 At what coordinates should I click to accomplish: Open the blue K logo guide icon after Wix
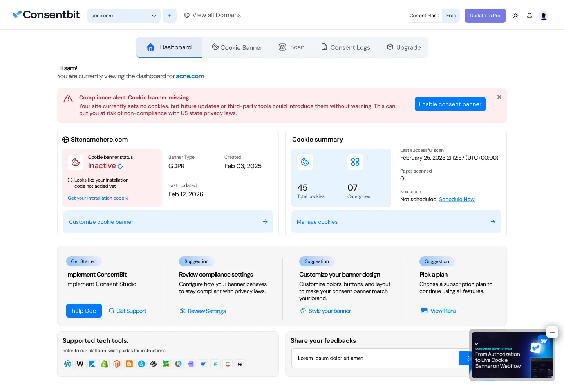point(92,364)
